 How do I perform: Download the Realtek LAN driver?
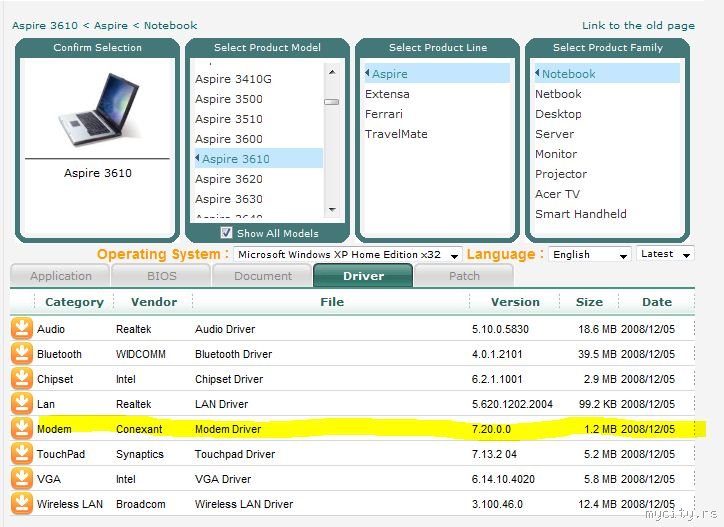point(22,403)
